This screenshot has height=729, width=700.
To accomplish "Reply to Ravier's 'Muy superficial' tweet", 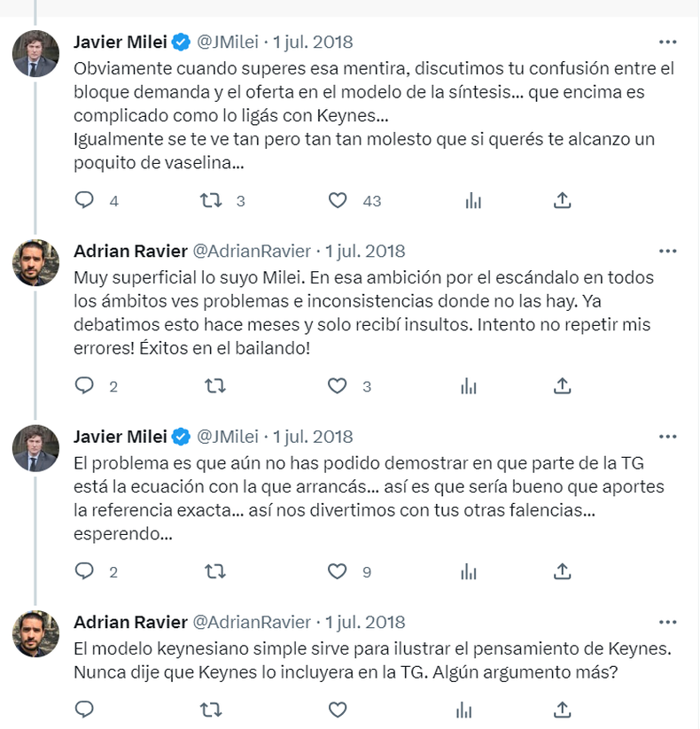I will (x=84, y=385).
